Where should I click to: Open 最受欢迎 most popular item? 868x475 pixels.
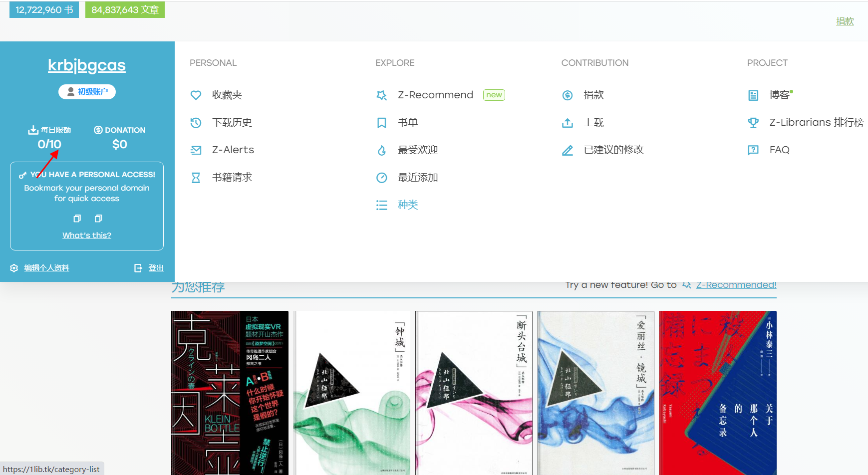pos(418,150)
